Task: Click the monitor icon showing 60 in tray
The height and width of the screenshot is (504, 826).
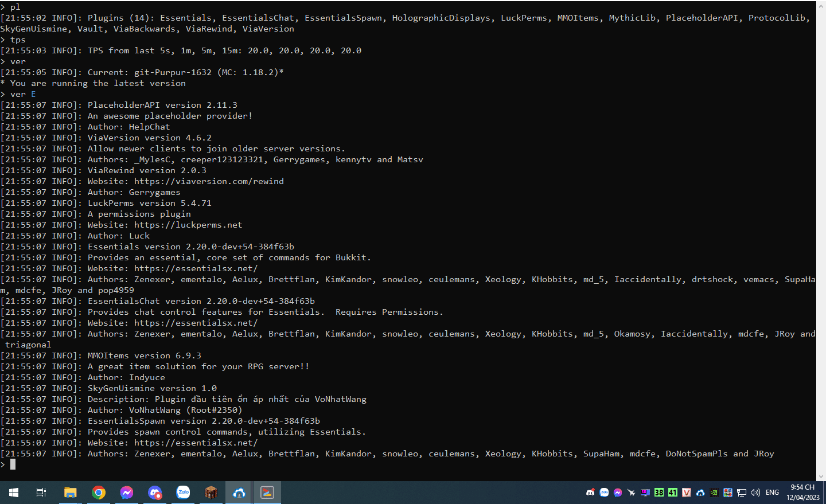Action: (x=645, y=493)
